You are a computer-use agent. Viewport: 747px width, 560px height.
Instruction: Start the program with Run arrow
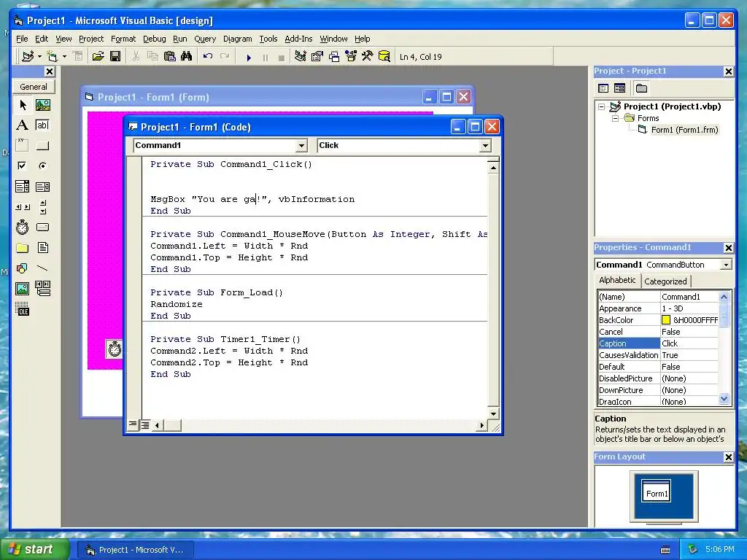pos(248,57)
